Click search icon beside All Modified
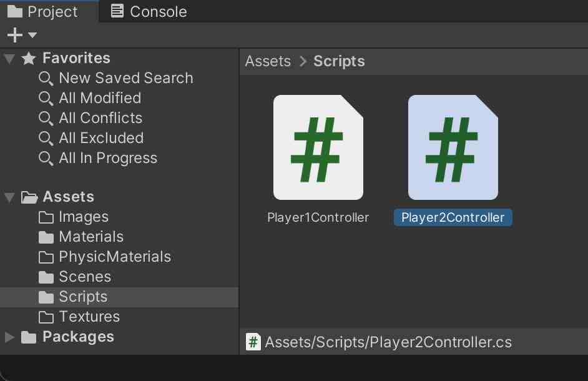The image size is (588, 381). pos(46,99)
